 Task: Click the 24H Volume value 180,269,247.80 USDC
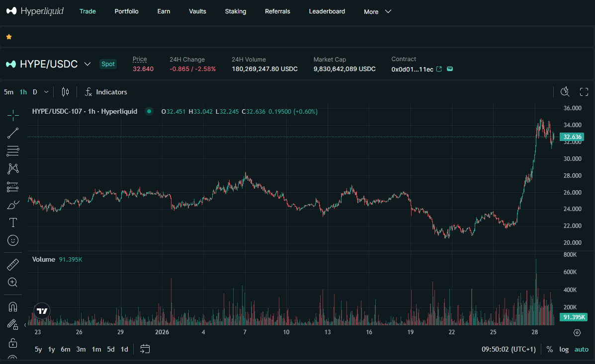[264, 69]
